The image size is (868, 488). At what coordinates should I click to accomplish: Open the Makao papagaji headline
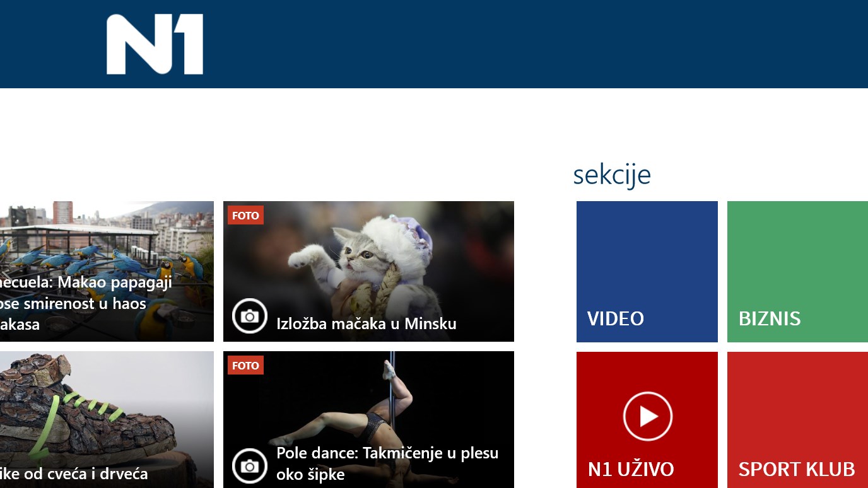[x=86, y=303]
